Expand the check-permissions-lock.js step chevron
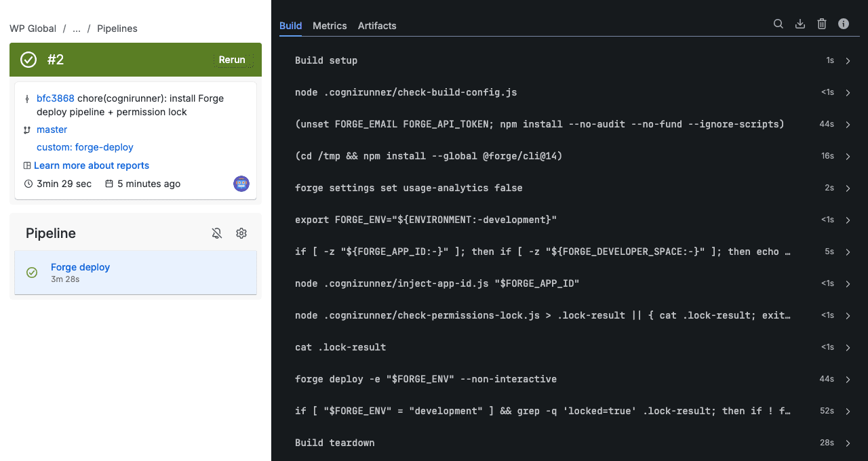Screen dimensions: 868x461 [848, 315]
